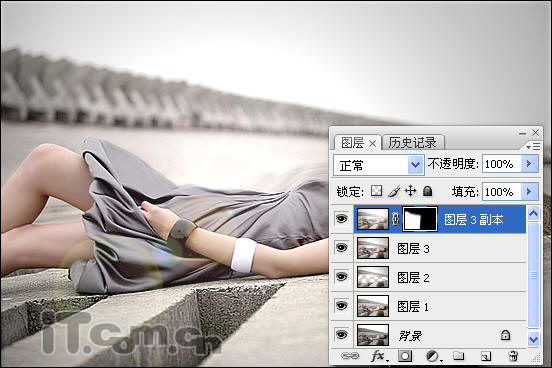Select the 图层 1 thumbnail

click(x=373, y=306)
